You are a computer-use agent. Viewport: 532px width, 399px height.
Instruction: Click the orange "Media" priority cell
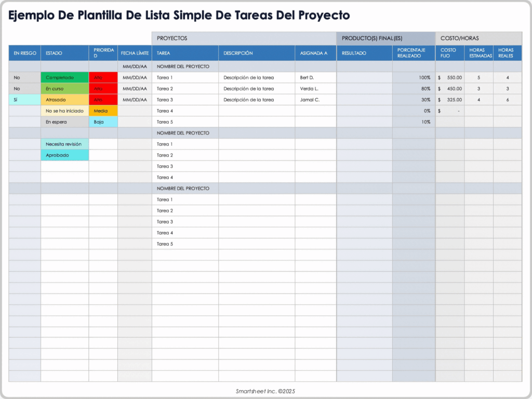click(x=103, y=111)
